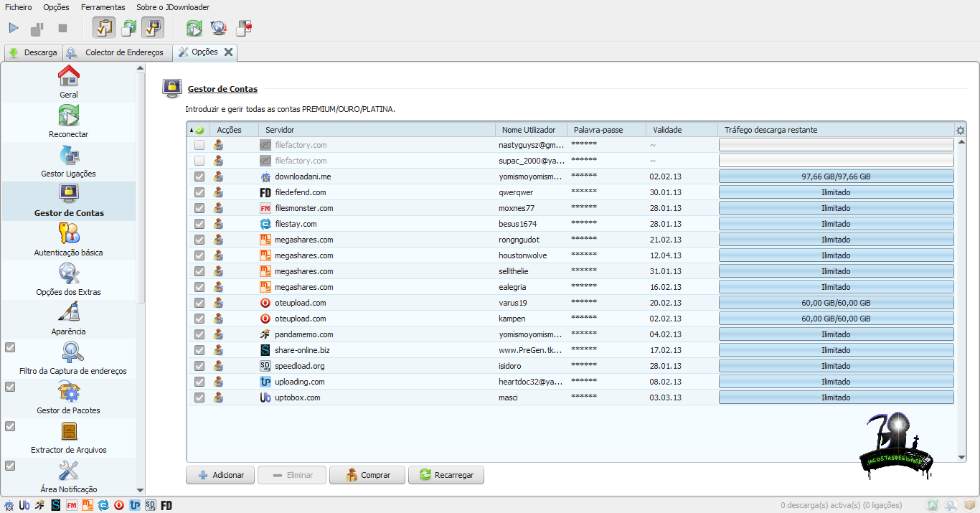Screen dimensions: 980x513
Task: Open Opções dos Extras in sidebar
Action: [69, 274]
